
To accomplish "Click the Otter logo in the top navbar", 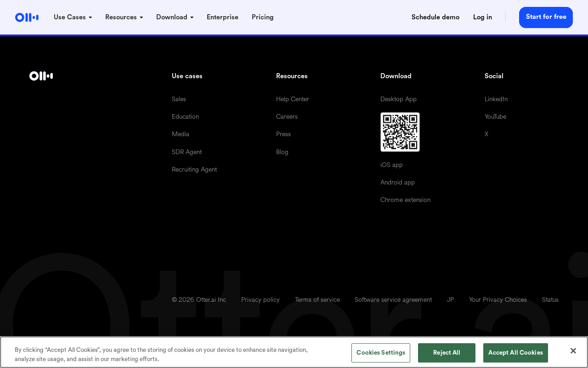I will [27, 17].
